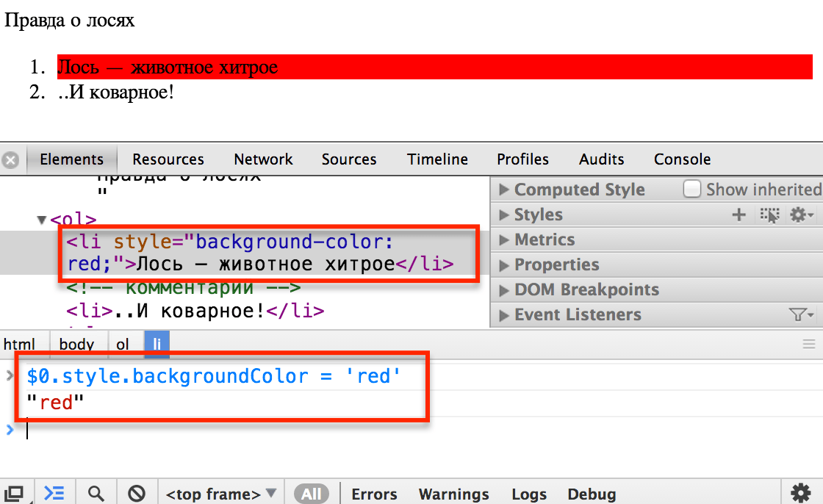Select body in the breadcrumb bar
Viewport: 823px width, 504px height.
76,344
